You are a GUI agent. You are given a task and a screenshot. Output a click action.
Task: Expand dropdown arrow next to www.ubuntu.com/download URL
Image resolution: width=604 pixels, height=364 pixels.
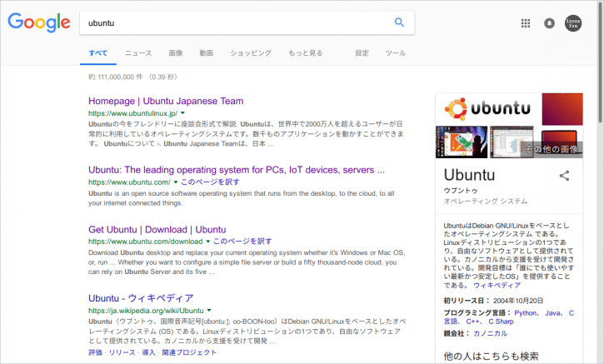(x=207, y=242)
